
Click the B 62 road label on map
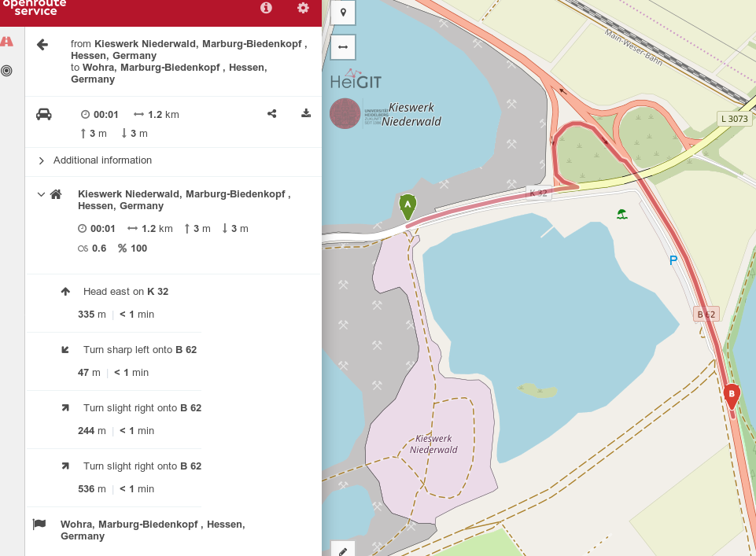(x=706, y=314)
